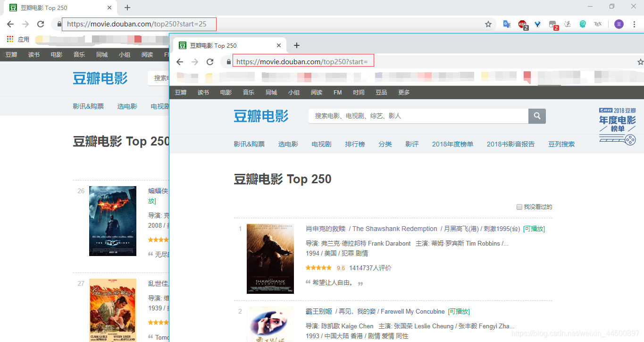Expand 更多 in top nav
Viewport: 644px width, 342px height.
(x=404, y=93)
